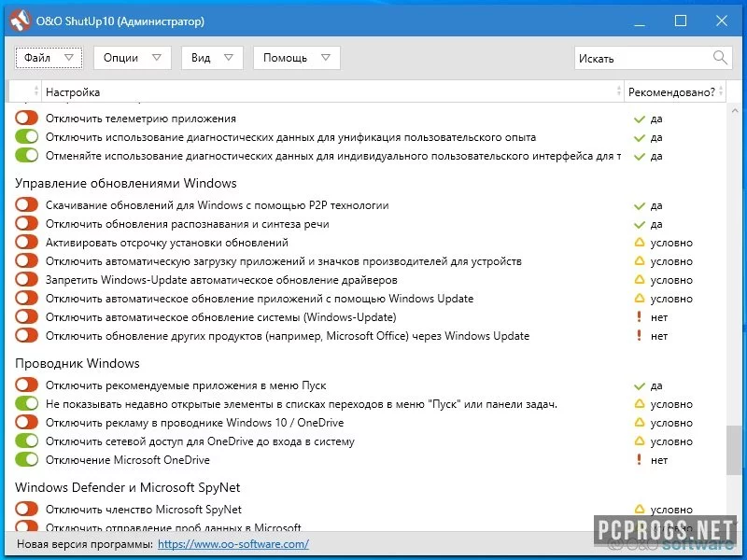Click the magnifier search icon
This screenshot has height=560, width=747.
point(720,58)
